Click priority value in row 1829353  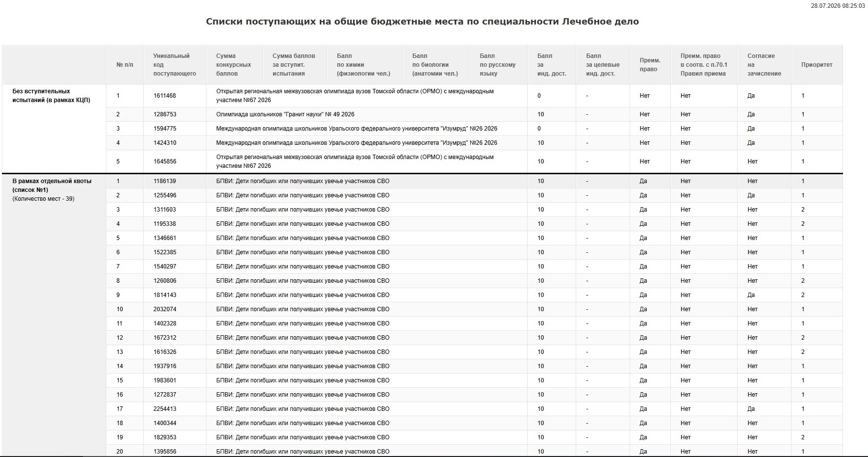(803, 437)
